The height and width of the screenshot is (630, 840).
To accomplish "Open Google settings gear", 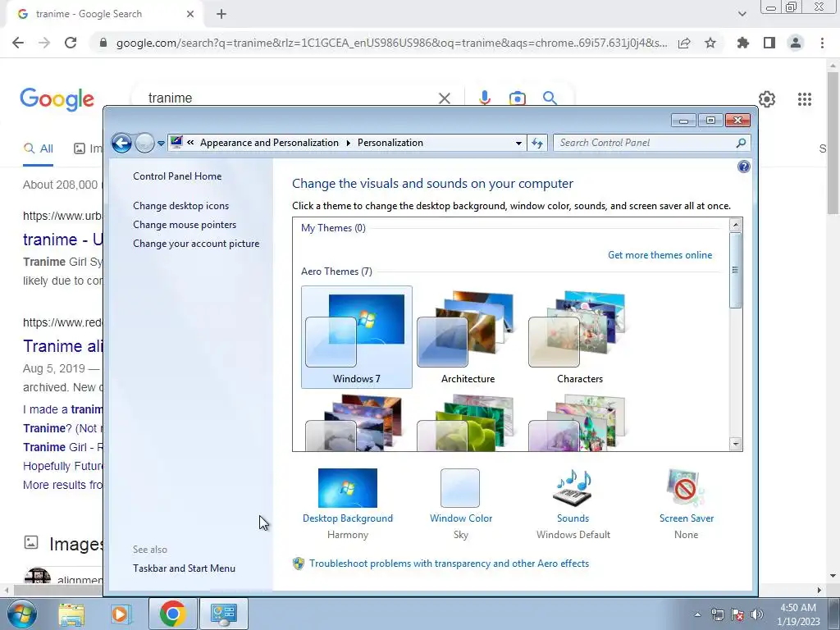I will (x=767, y=99).
